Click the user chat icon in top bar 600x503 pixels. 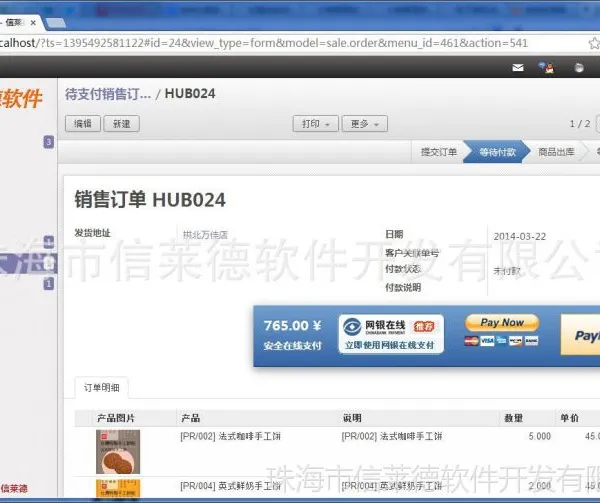547,67
